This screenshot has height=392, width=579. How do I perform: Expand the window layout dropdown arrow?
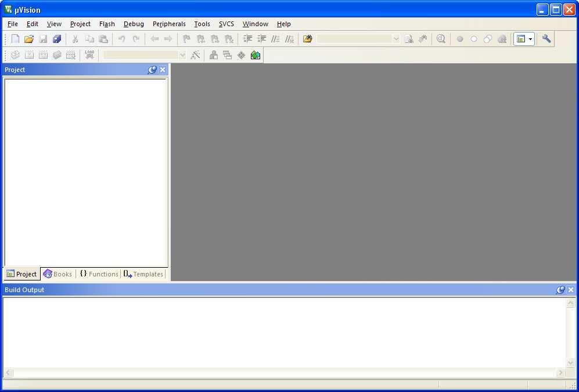(531, 39)
